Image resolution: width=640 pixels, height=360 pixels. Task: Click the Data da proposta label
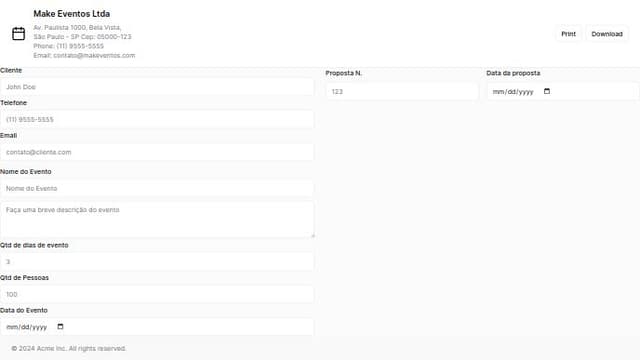513,73
